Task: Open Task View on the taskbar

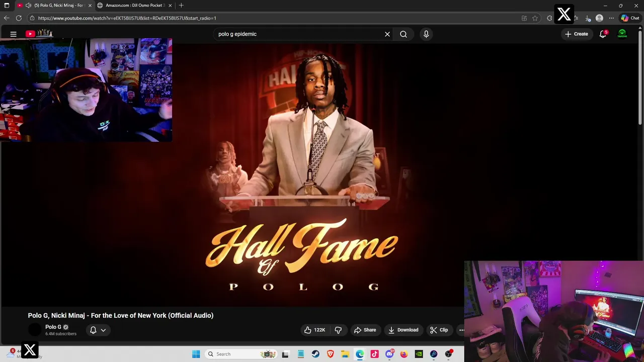Action: pos(285,354)
